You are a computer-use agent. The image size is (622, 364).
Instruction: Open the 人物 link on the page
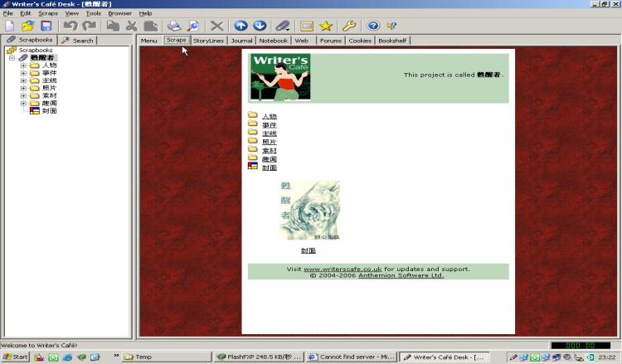tap(270, 116)
